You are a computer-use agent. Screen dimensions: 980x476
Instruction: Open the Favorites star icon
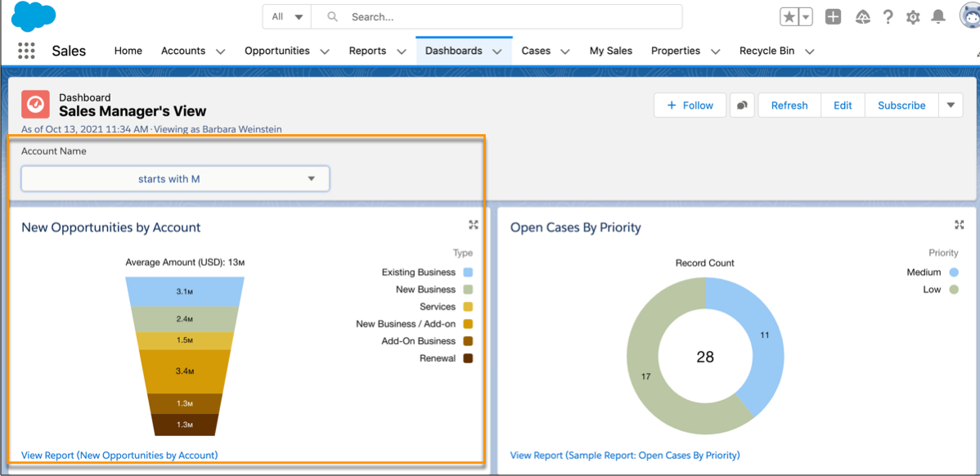[x=789, y=17]
